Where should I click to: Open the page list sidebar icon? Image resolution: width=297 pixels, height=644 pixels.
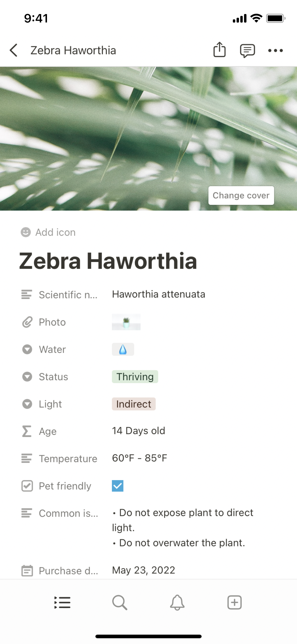pos(62,602)
